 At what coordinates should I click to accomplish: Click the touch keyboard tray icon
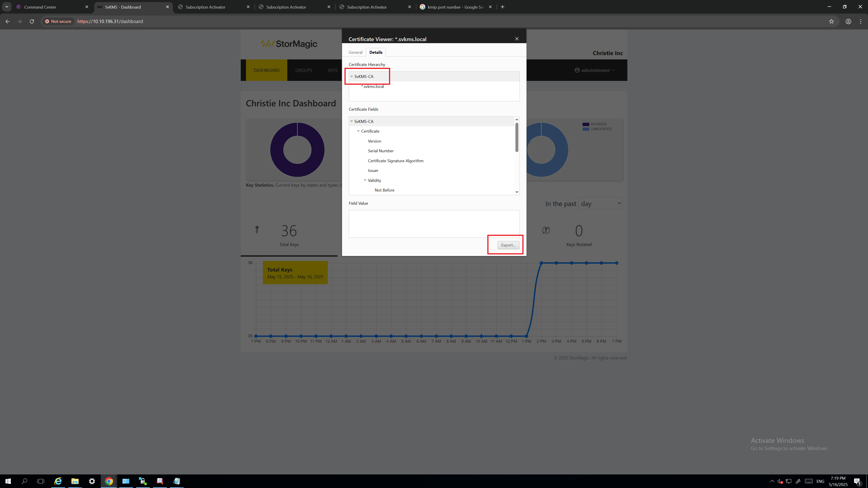[x=809, y=481]
